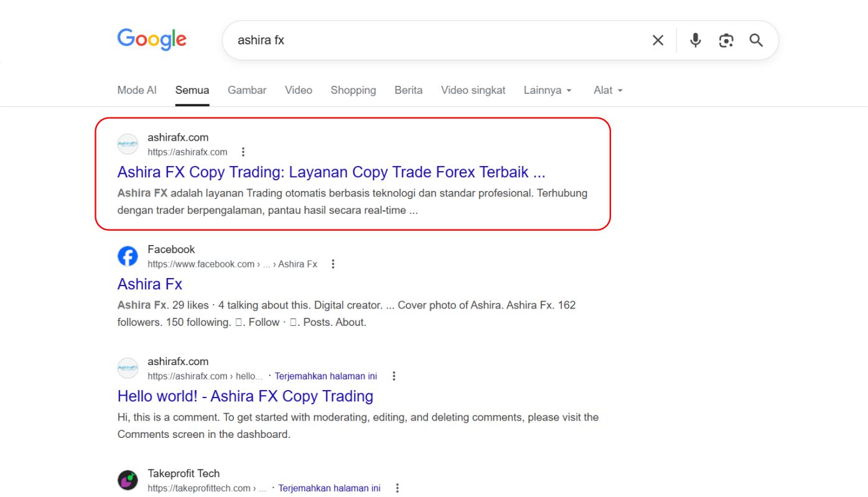Screen dimensions: 868x497
Task: Select the Berita tab
Action: pyautogui.click(x=408, y=90)
